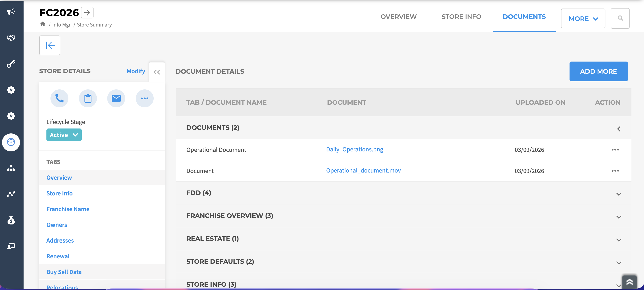Open the Daily_Operations.png document link
Viewport: 644px width, 290px height.
(x=355, y=149)
